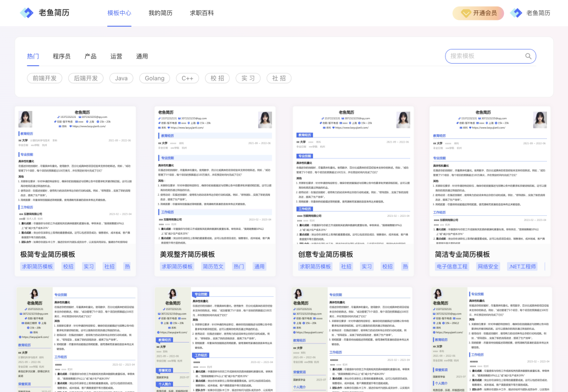The height and width of the screenshot is (392, 568).
Task: Click the 电子信息工程 tag
Action: [x=452, y=267]
